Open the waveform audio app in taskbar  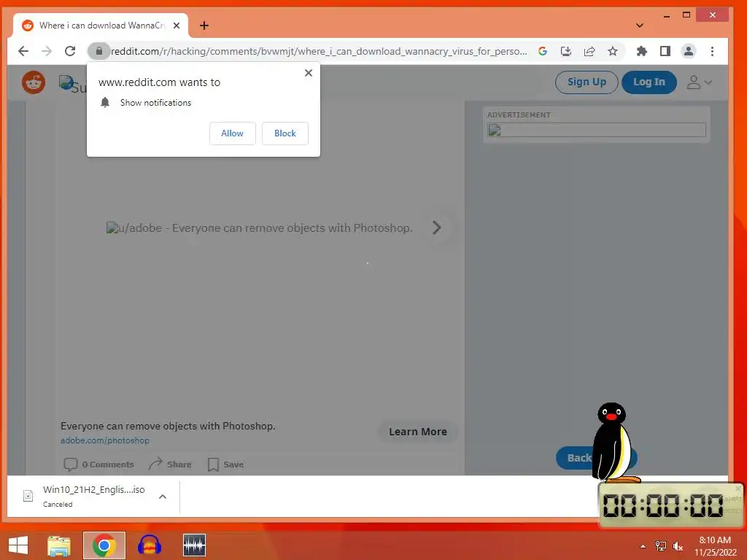(x=194, y=545)
